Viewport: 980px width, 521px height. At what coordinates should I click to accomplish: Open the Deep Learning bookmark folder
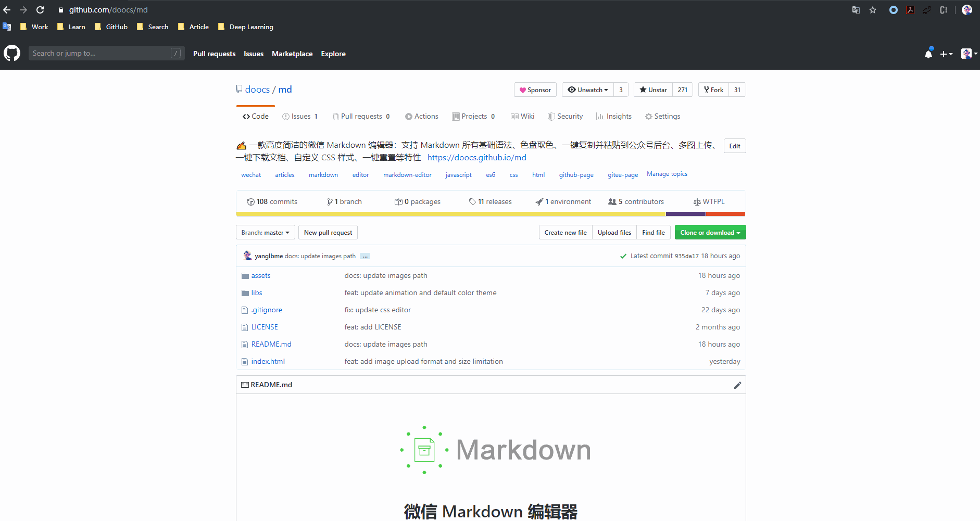(x=246, y=27)
